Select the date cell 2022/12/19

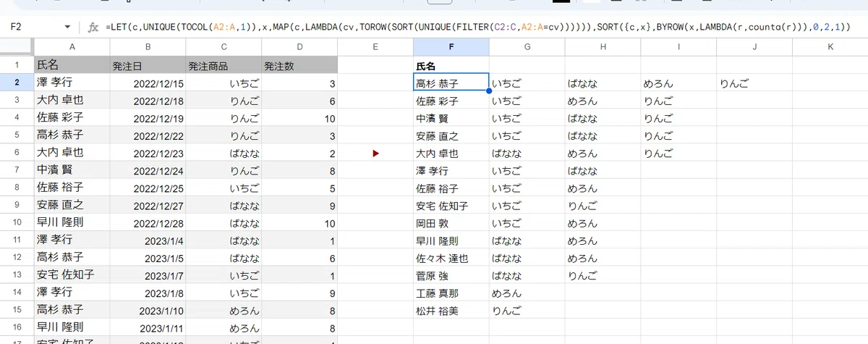coord(148,118)
